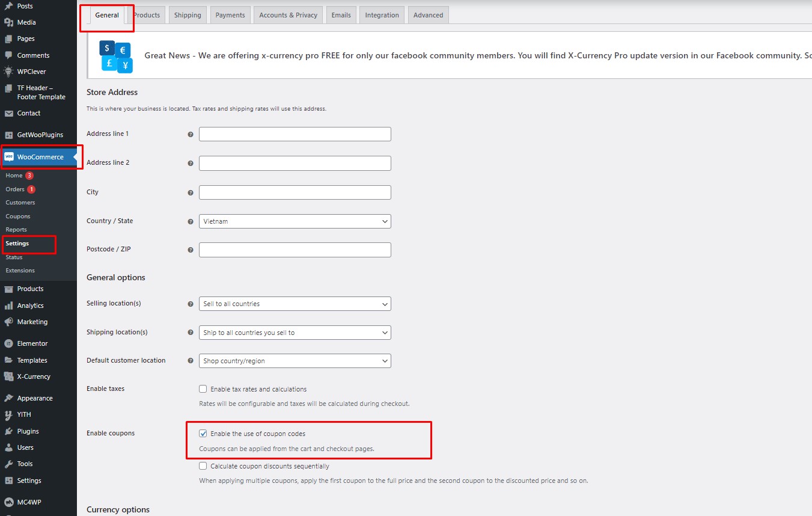Click the X-Currency icon in sidebar
This screenshot has height=516, width=812.
8,376
